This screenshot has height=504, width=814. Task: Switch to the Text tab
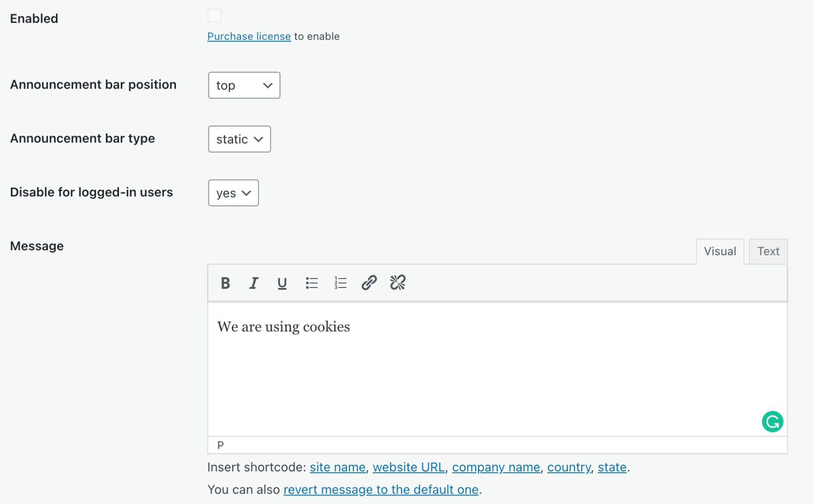768,251
